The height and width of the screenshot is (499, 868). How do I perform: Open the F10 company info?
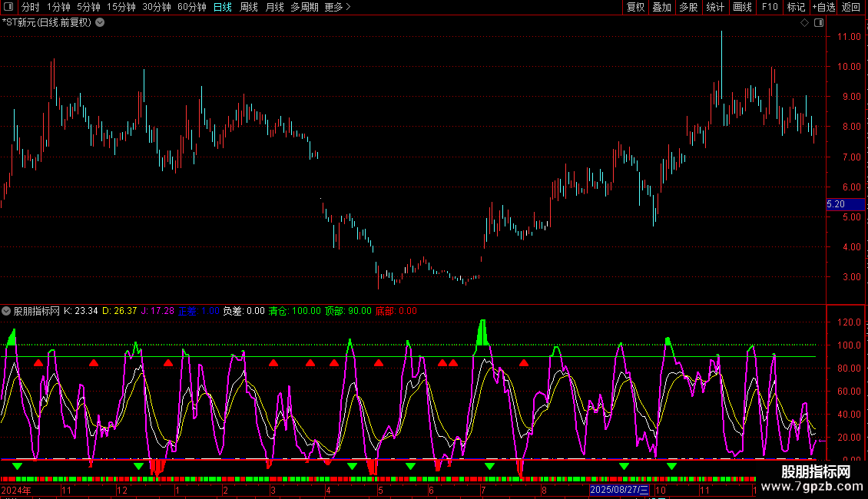tap(770, 7)
